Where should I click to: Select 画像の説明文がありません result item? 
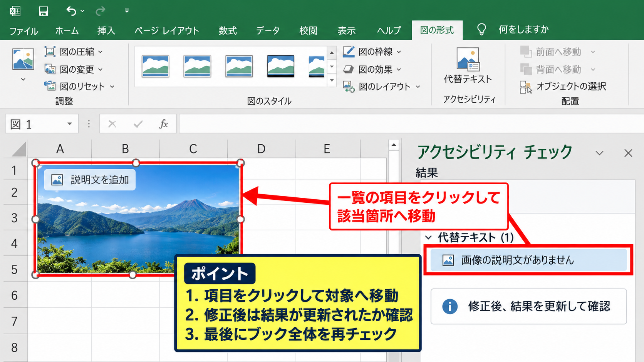[x=528, y=260]
